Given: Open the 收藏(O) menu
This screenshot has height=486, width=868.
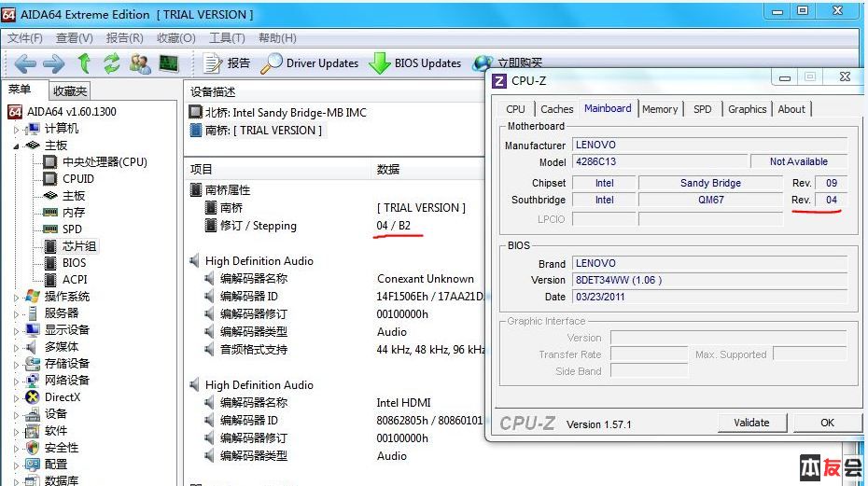Looking at the screenshot, I should 176,37.
